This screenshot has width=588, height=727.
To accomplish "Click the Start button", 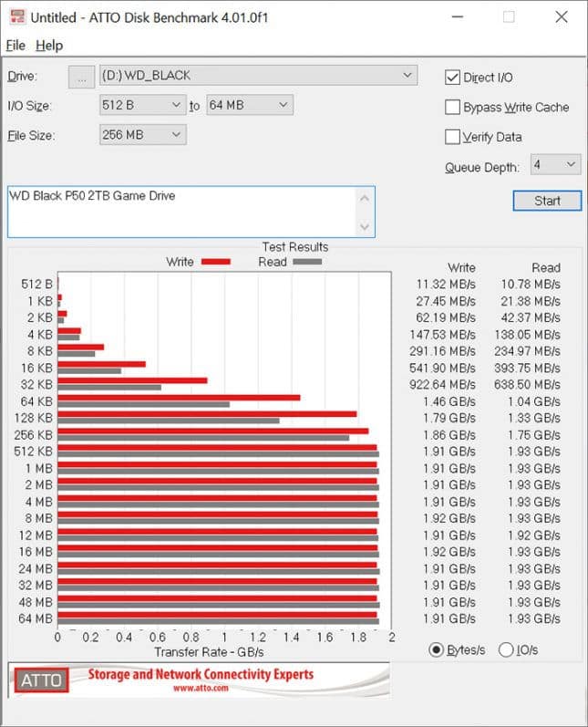I will pyautogui.click(x=547, y=201).
